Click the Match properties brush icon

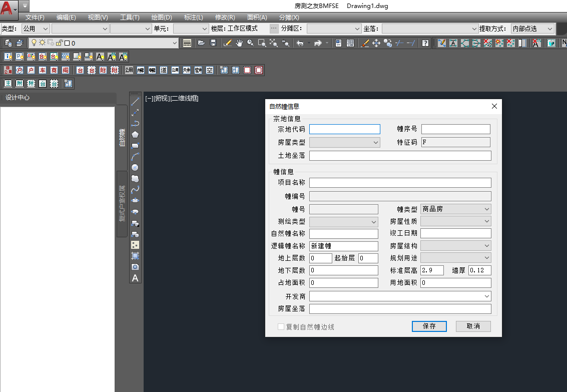(365, 43)
